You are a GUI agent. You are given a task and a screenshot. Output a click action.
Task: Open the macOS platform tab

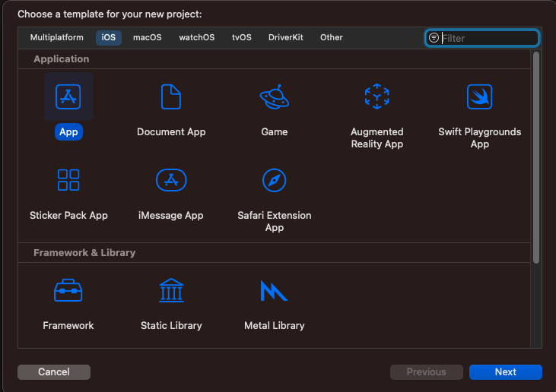[147, 37]
